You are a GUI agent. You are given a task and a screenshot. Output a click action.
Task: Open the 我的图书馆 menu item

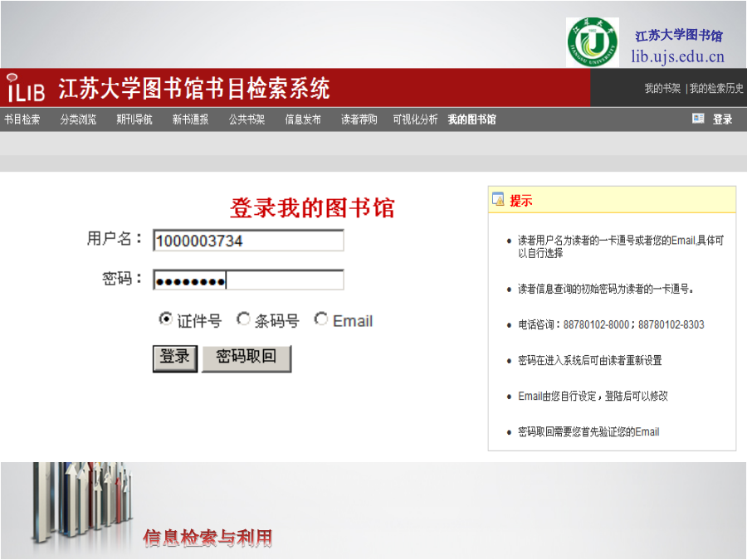(472, 119)
